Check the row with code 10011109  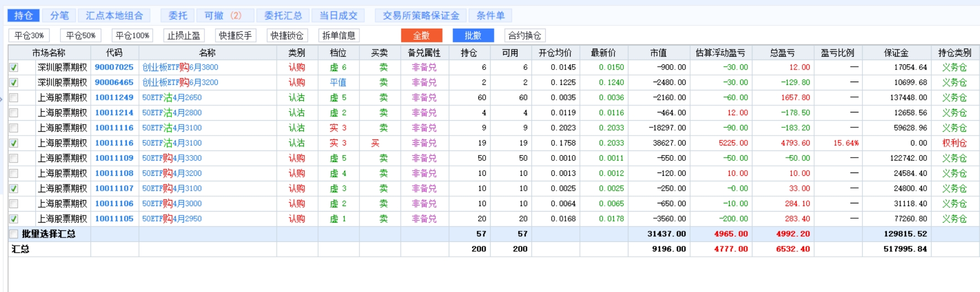14,158
